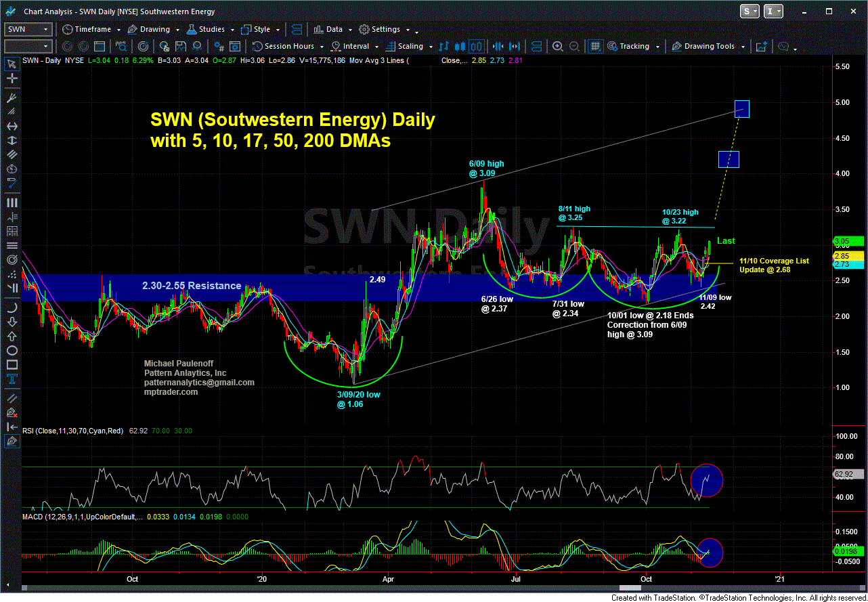Select the ellipse drawing tool
This screenshot has width=868, height=602.
pyautogui.click(x=12, y=351)
